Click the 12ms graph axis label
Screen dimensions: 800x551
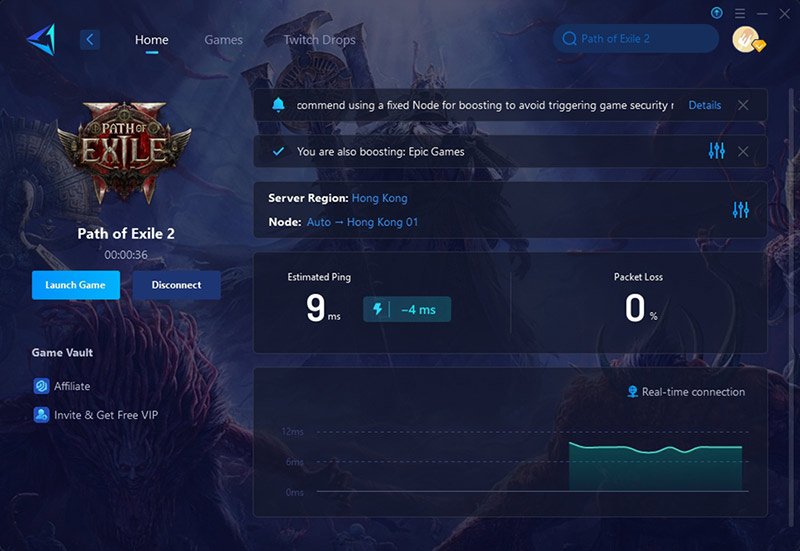[x=292, y=432]
